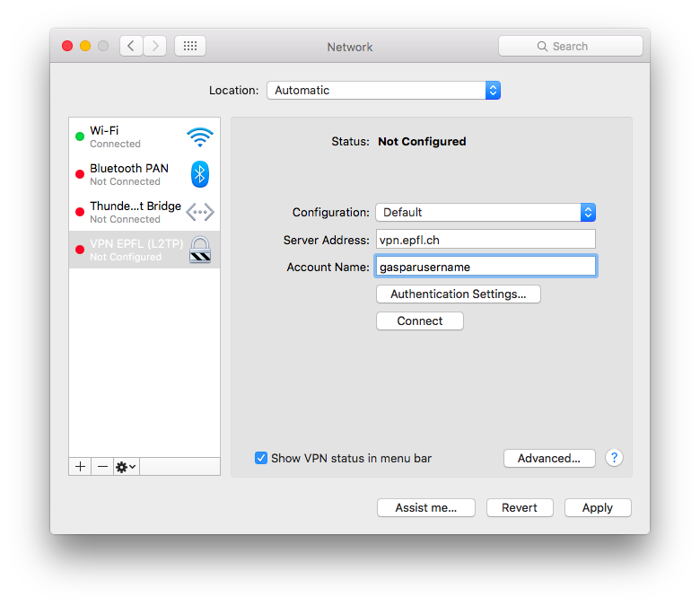
Task: Go back with the left chevron button
Action: point(131,46)
